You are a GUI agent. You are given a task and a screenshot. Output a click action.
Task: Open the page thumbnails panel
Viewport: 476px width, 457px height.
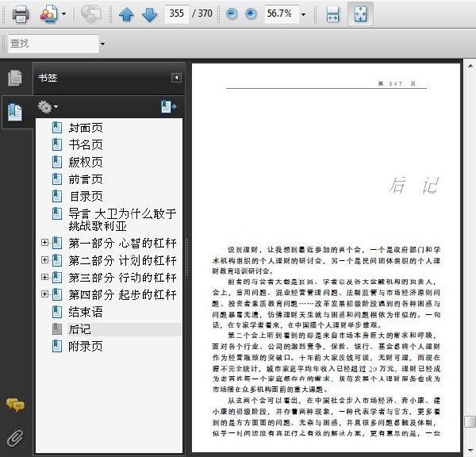(14, 78)
